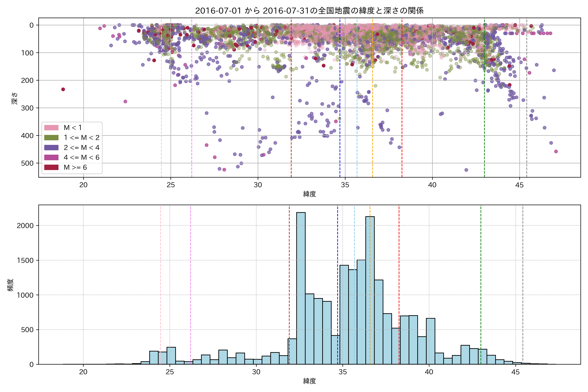Click the 45 tick label on scatter x-axis
The image size is (588, 392).
pyautogui.click(x=520, y=185)
